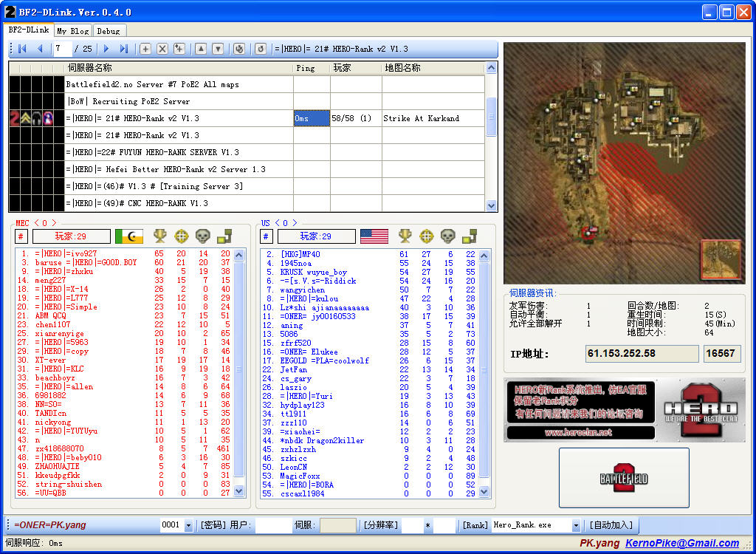Click the resolution height input field
The height and width of the screenshot is (554, 756).
click(444, 525)
